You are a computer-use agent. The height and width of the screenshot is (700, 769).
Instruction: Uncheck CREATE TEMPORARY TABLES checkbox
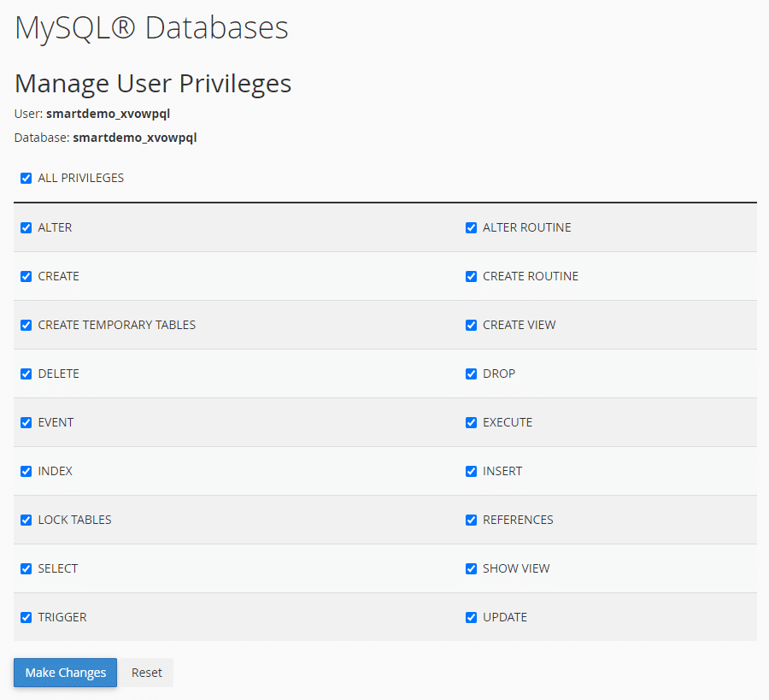[x=26, y=326]
